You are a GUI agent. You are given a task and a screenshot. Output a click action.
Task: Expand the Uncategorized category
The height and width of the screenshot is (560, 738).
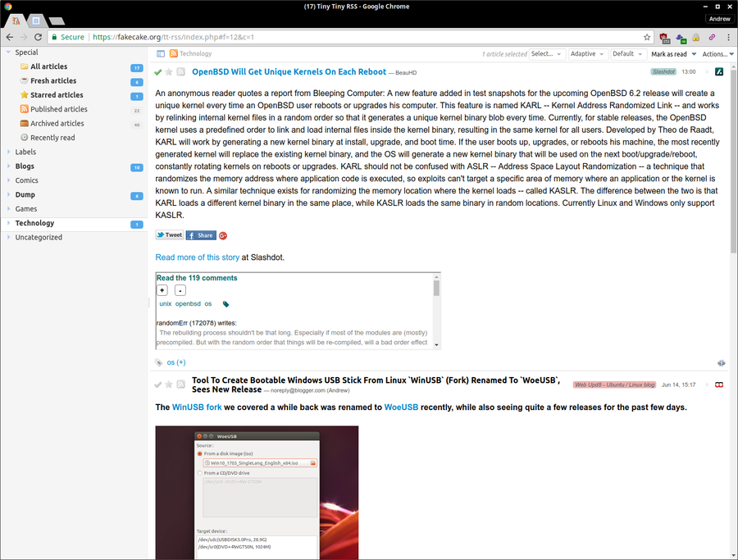[x=8, y=237]
